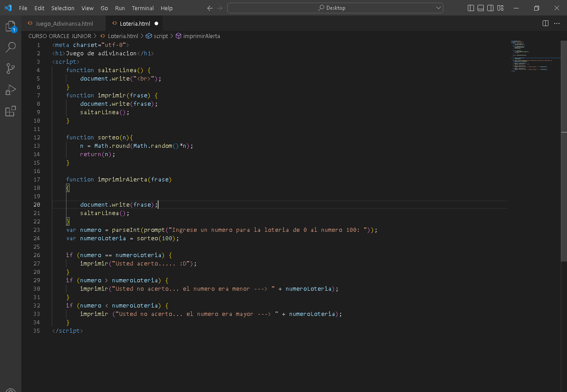Viewport: 567px width, 392px height.
Task: Open the Extensions view
Action: (11, 111)
